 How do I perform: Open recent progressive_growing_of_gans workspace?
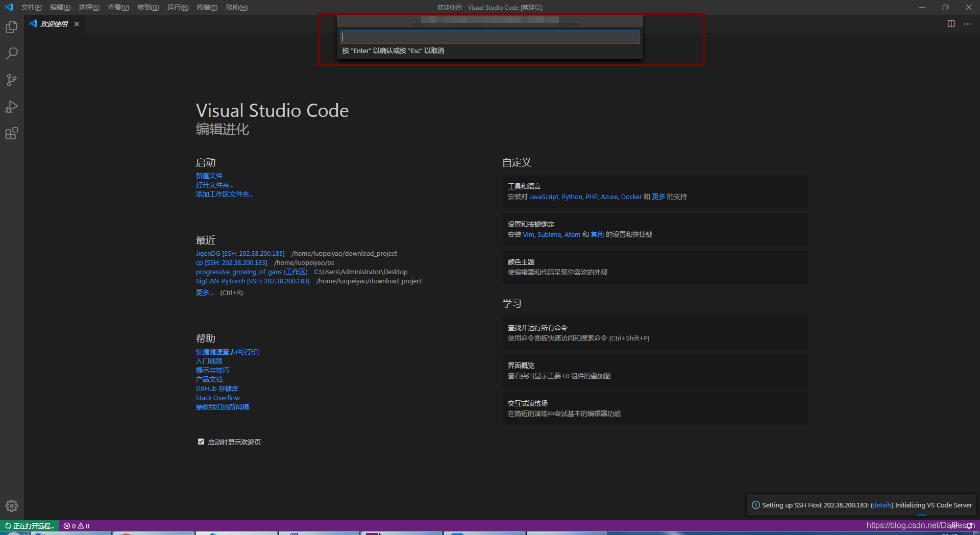252,272
